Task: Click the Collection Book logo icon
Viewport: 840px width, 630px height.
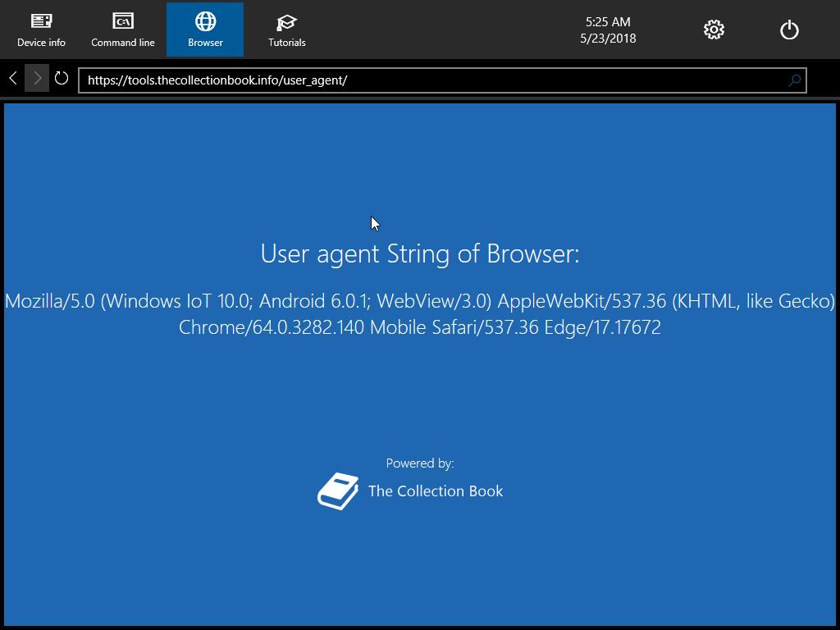Action: point(338,491)
